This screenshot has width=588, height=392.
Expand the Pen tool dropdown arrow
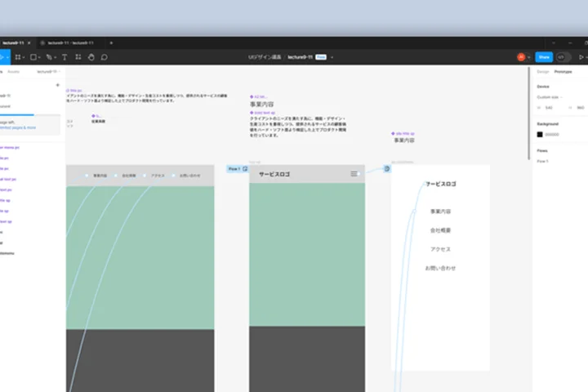[55, 57]
